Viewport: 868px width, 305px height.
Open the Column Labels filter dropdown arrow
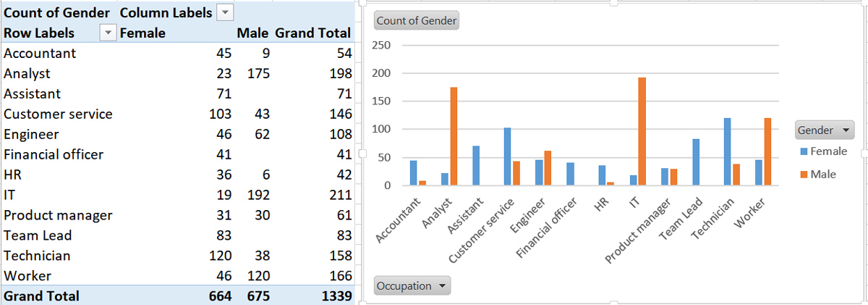tap(226, 13)
